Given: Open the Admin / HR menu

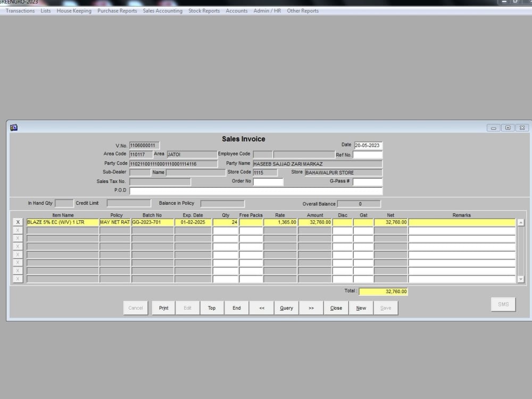Looking at the screenshot, I should (x=267, y=11).
